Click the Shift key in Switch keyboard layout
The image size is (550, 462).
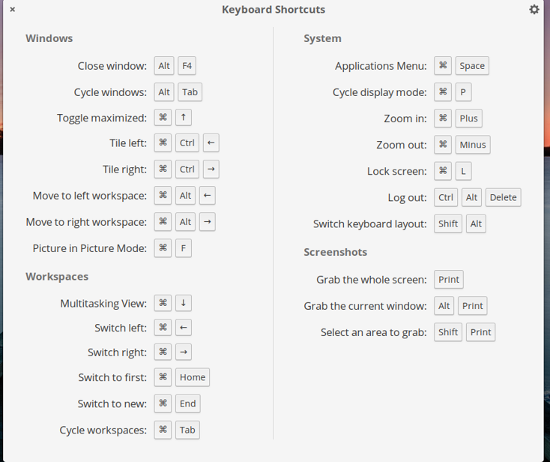click(448, 223)
